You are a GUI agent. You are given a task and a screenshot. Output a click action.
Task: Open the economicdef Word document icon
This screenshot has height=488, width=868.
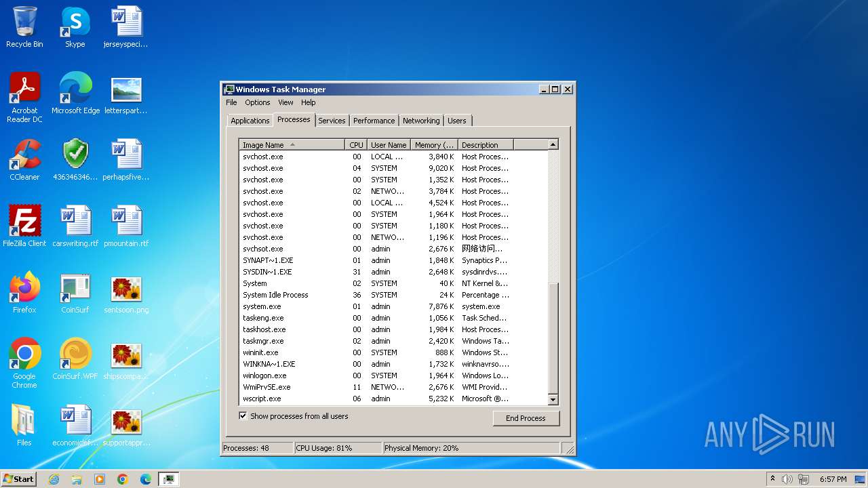pos(75,425)
